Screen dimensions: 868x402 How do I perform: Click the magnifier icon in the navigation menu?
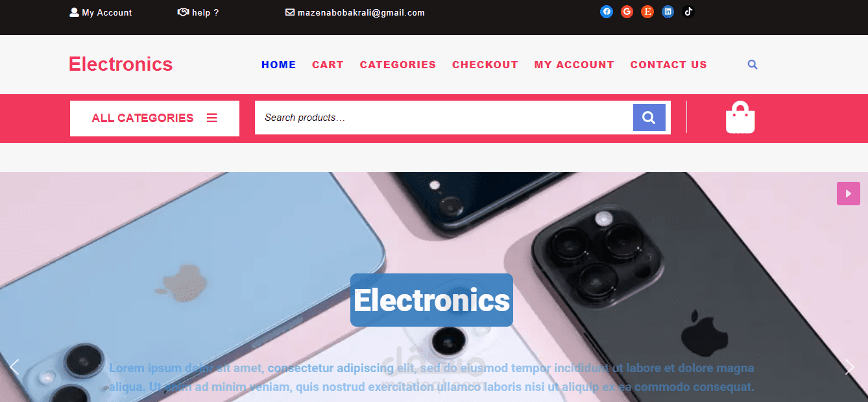(x=753, y=65)
